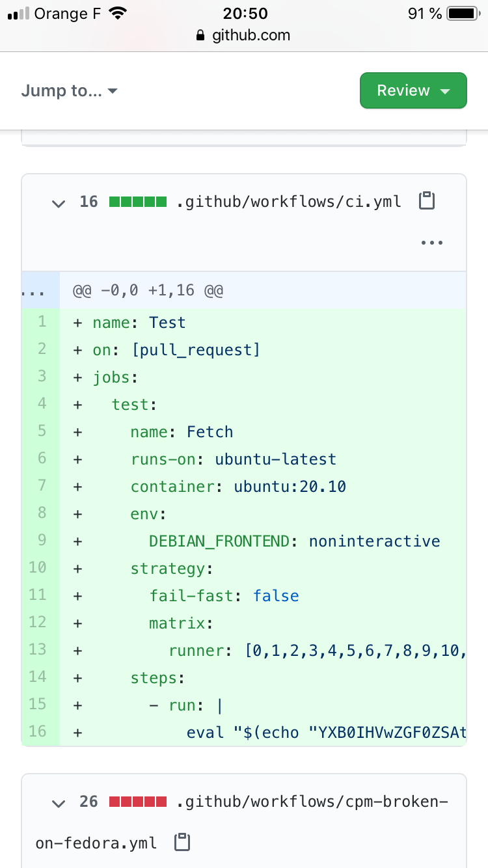Image resolution: width=488 pixels, height=868 pixels.
Task: Collapse the ci.yml file diff
Action: 59,203
